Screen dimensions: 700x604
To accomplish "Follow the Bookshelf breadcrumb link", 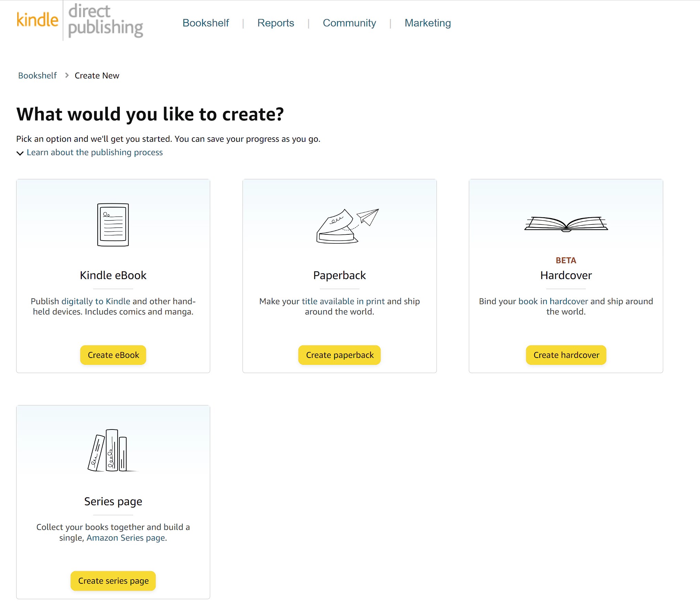I will pos(37,76).
